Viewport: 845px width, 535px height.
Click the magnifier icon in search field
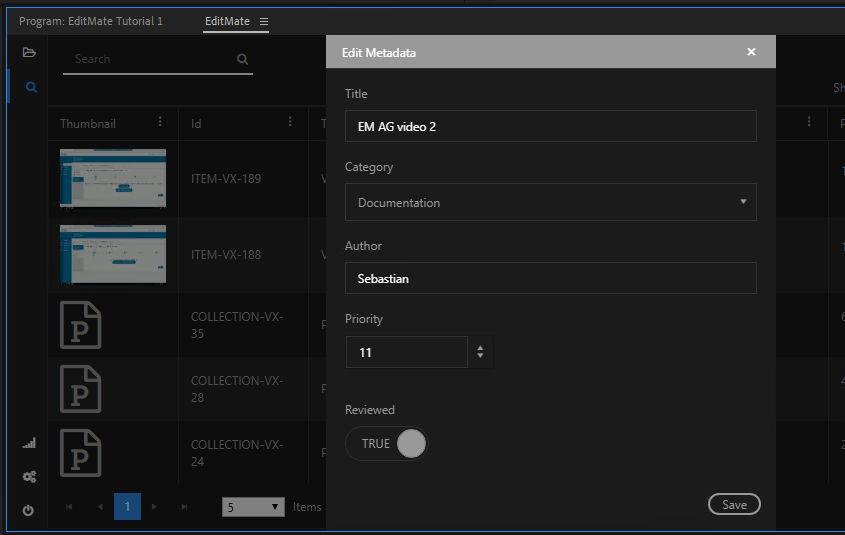242,59
